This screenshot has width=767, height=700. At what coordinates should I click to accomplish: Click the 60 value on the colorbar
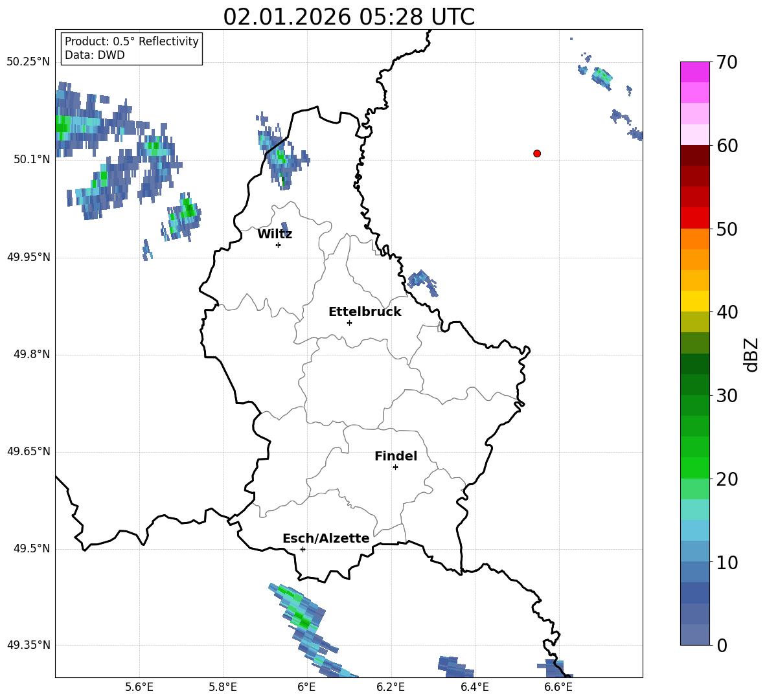[727, 146]
